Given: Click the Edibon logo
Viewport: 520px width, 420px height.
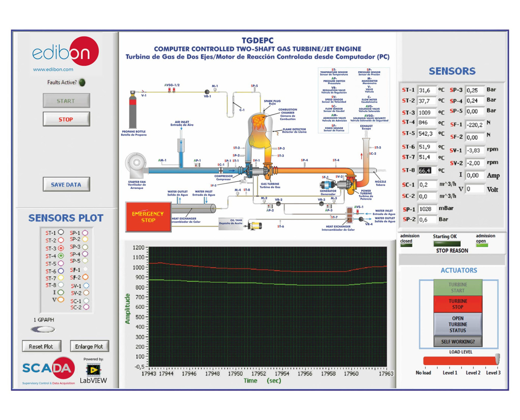Looking at the screenshot, I should tap(66, 52).
